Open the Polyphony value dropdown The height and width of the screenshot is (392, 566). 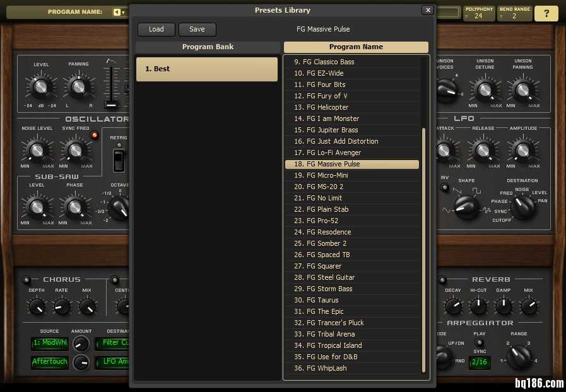click(479, 13)
